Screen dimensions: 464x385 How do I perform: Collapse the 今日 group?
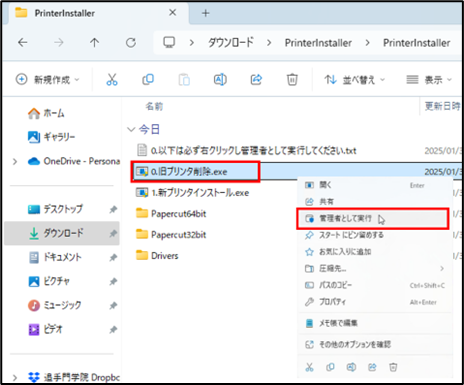click(x=131, y=129)
